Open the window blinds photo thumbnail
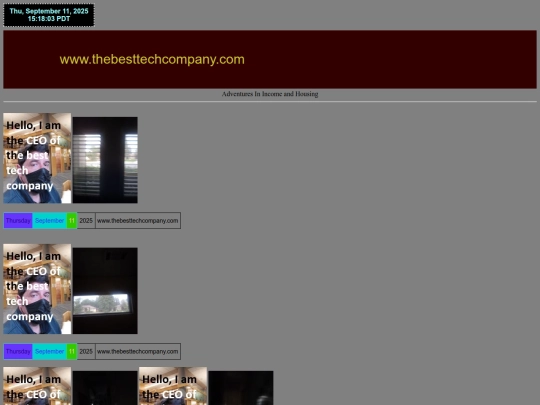The image size is (540, 405). (105, 160)
